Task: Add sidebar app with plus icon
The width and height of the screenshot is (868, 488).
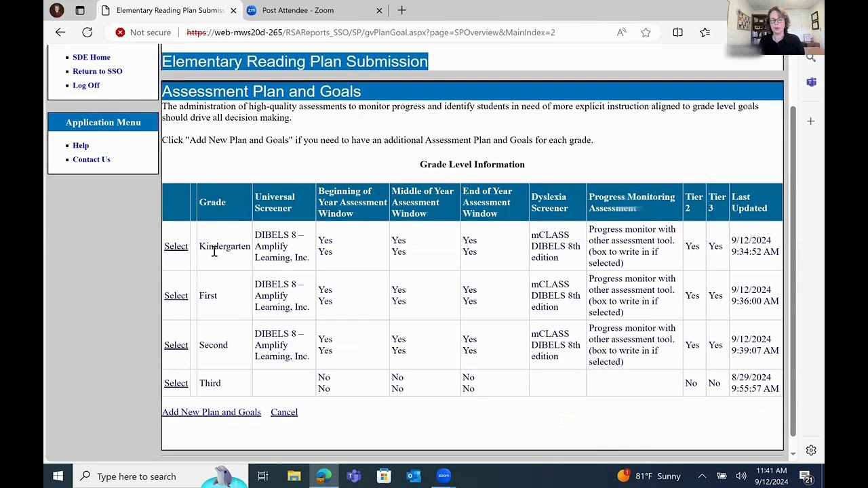Action: 811,121
